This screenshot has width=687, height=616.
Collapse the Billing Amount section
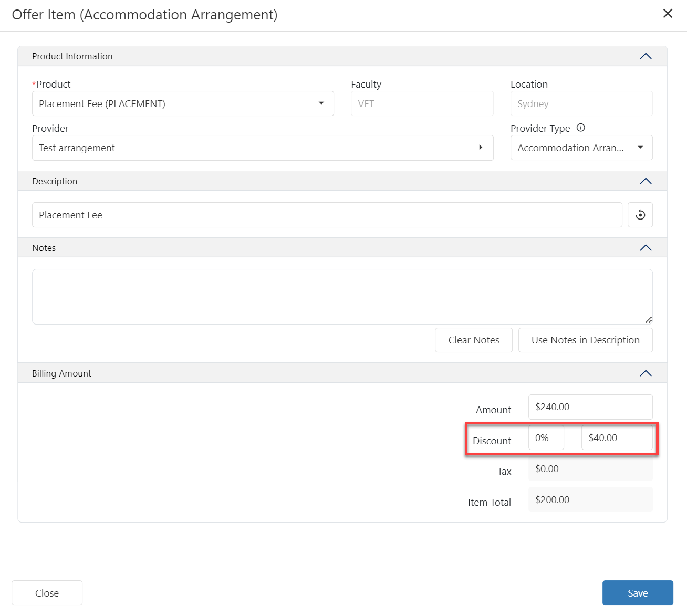tap(646, 373)
